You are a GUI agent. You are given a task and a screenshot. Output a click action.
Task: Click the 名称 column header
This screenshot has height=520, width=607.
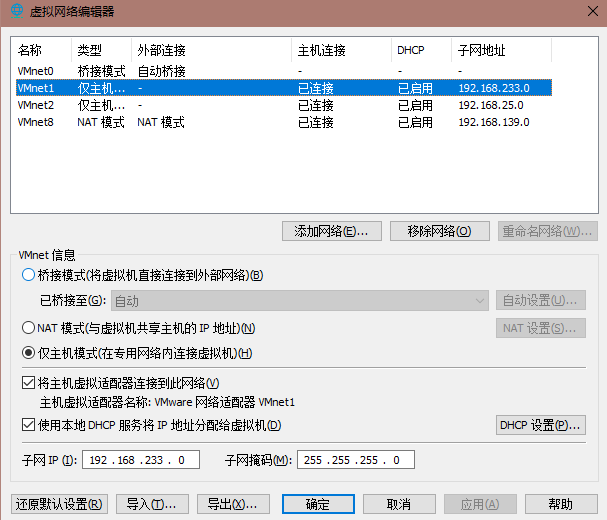(x=42, y=50)
